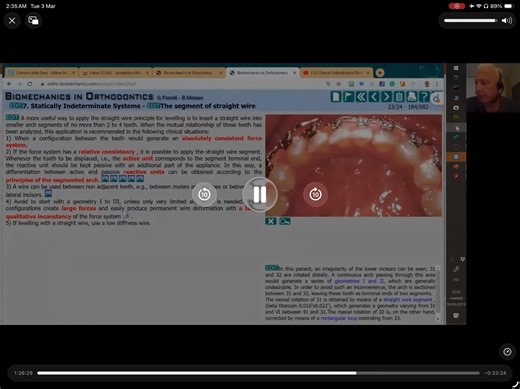
Task: Open help with the question mark icon
Action: (x=424, y=97)
